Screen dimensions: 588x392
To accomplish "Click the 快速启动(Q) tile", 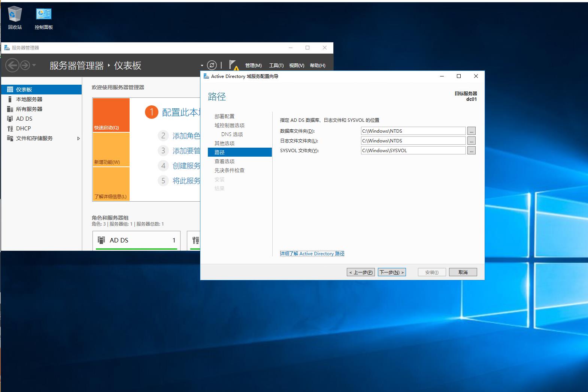I will [111, 115].
